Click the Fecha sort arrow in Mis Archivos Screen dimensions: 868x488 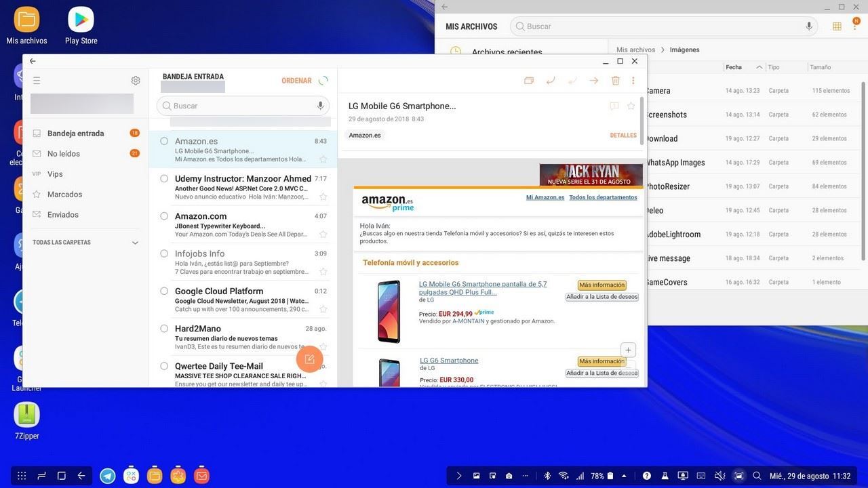point(759,67)
